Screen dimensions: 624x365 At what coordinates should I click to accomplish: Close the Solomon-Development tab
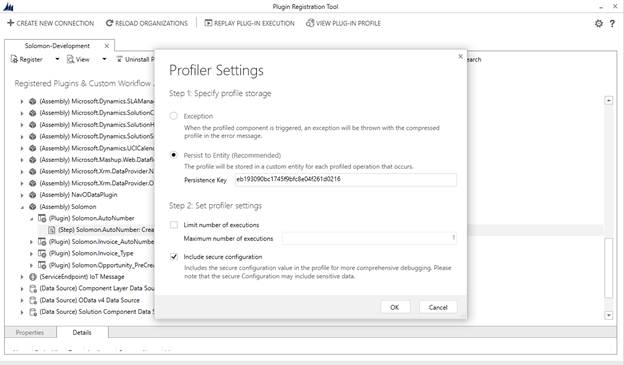pyautogui.click(x=107, y=46)
